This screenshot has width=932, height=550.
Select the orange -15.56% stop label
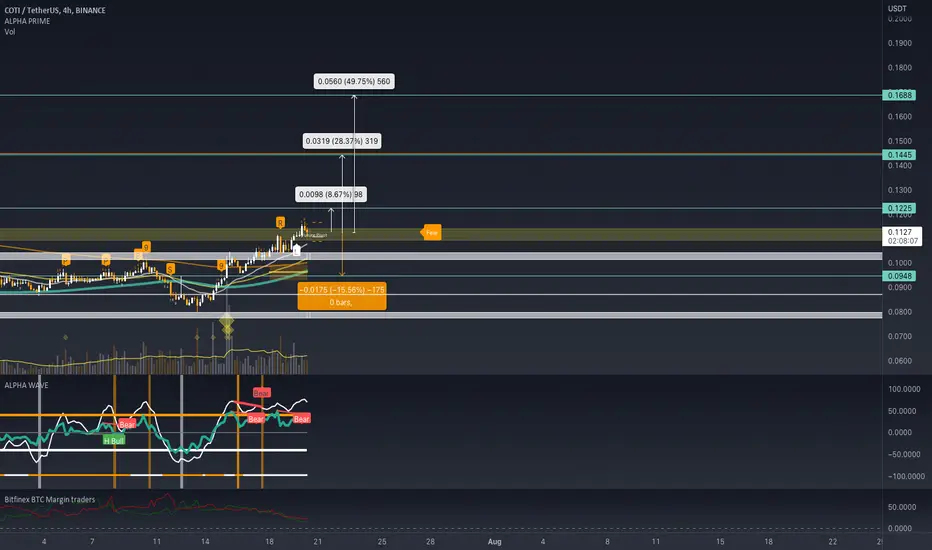coord(342,296)
